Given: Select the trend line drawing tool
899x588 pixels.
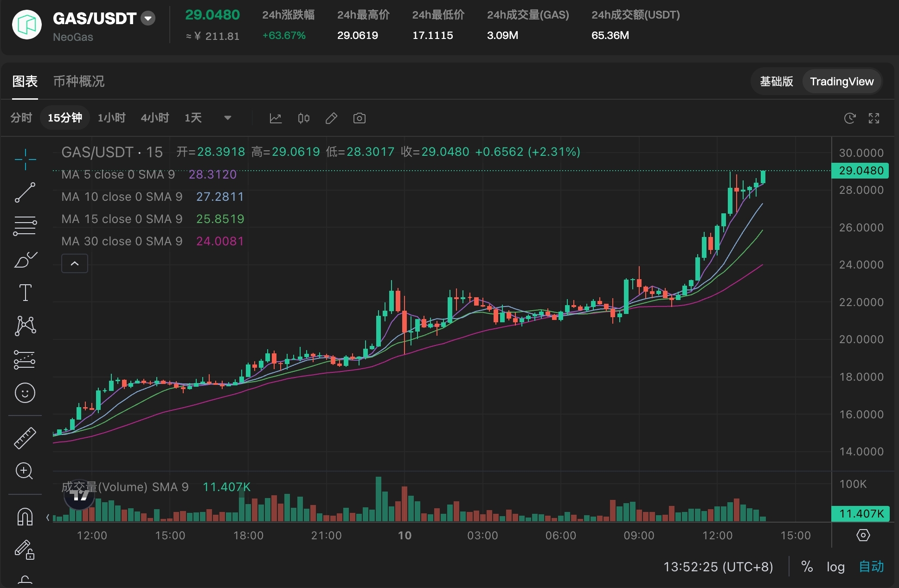Looking at the screenshot, I should pos(25,192).
